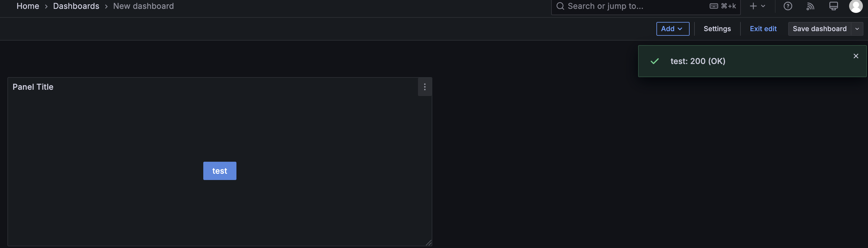868x248 pixels.
Task: Click the blue test button
Action: pyautogui.click(x=219, y=171)
